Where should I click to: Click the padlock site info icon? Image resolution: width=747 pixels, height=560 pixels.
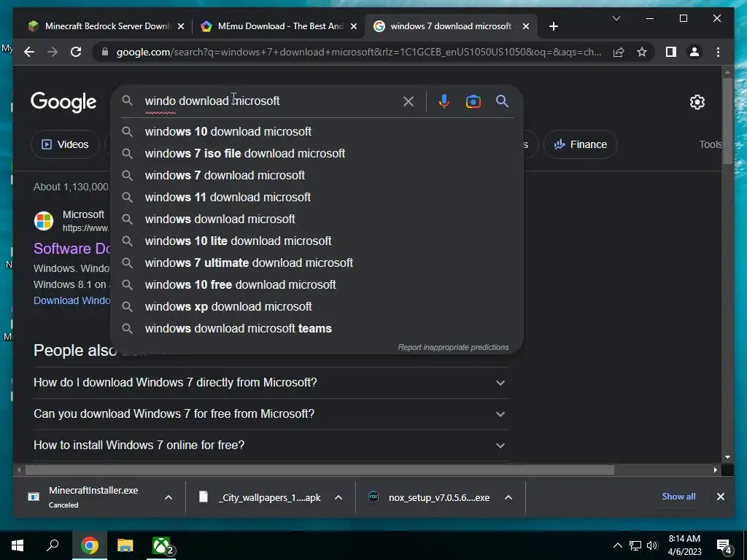click(x=105, y=52)
